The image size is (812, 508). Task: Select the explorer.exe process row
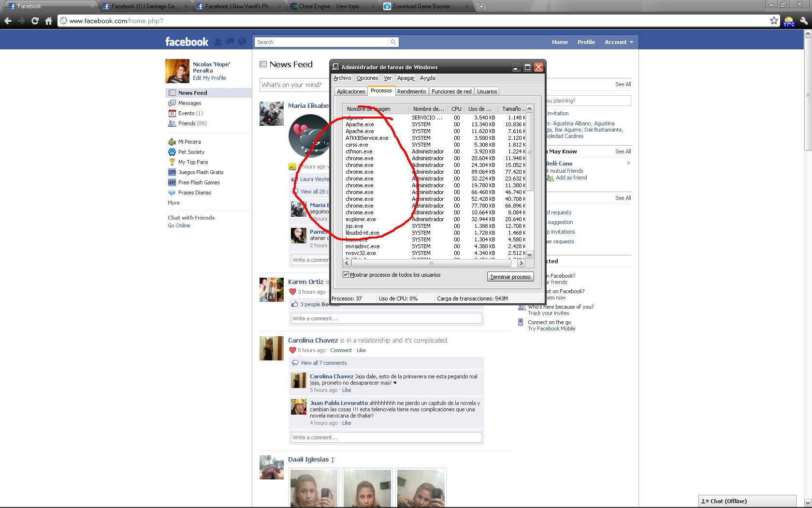click(435, 219)
